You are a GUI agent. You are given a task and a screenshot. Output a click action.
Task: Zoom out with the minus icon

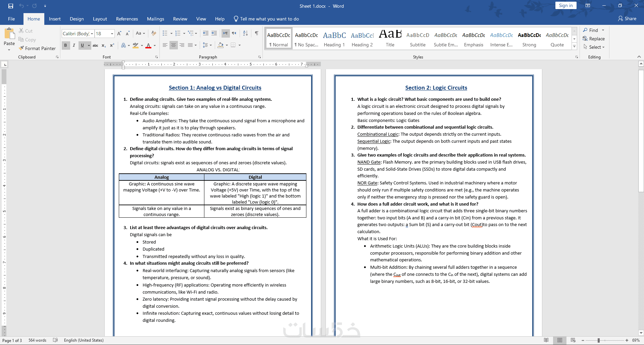[x=583, y=340]
